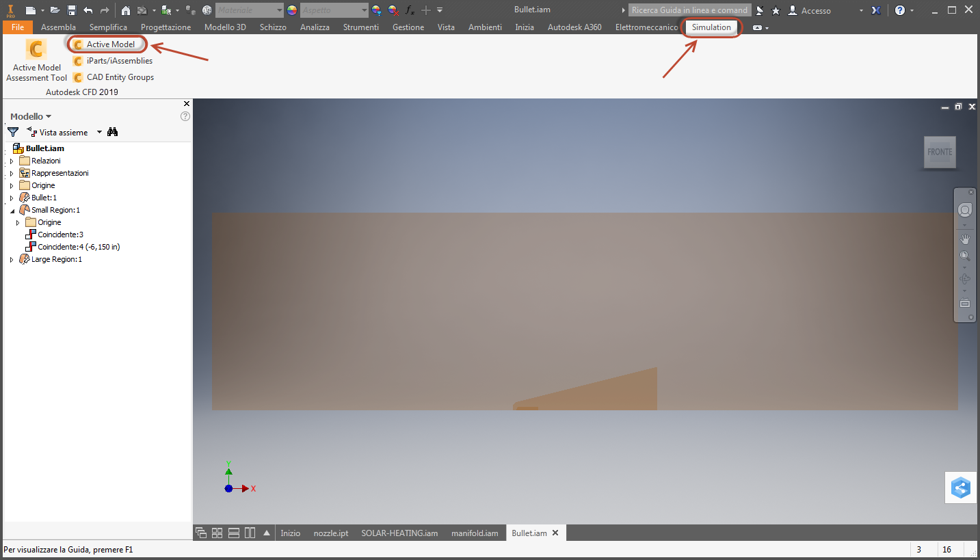
Task: Click the FRONTE face of the ViewCube
Action: (940, 152)
